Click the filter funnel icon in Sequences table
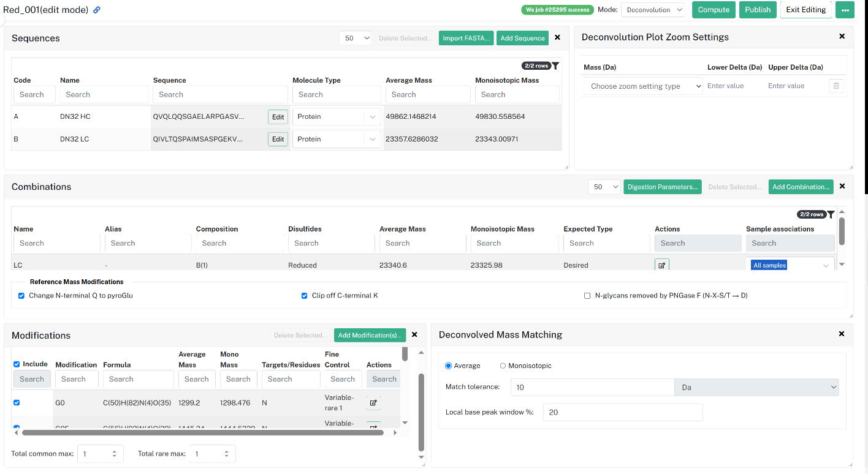868x474 pixels. point(555,66)
